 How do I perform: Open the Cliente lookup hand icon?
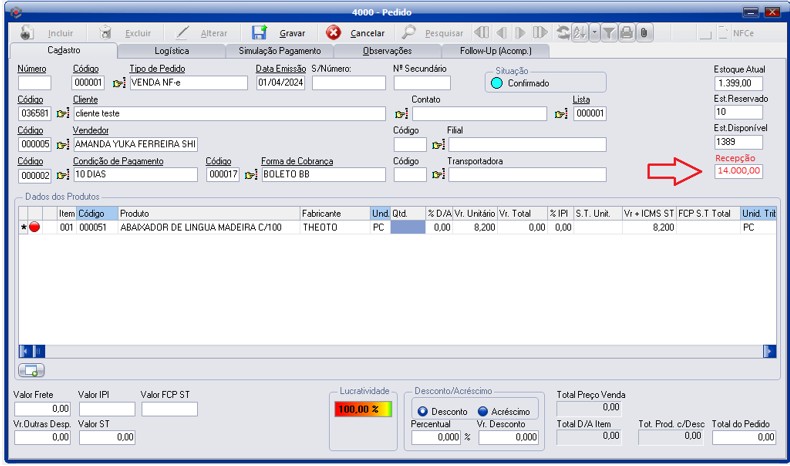[62, 114]
